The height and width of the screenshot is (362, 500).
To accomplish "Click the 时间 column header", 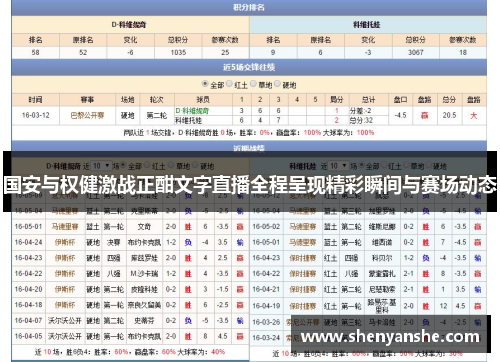I will [35, 99].
